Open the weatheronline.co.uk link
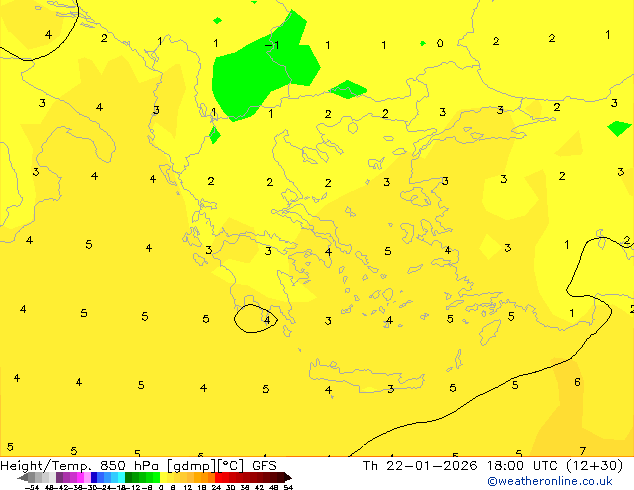This screenshot has height=490, width=634. click(x=550, y=481)
